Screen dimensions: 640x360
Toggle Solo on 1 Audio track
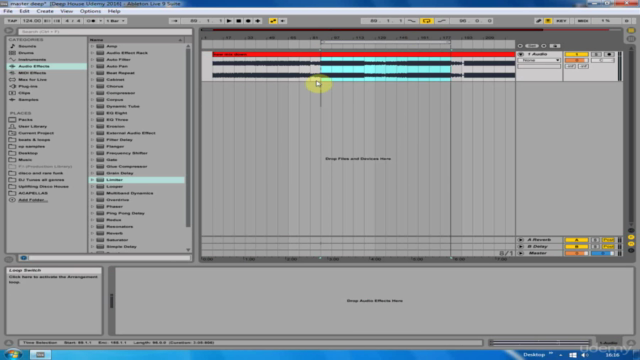pos(596,54)
